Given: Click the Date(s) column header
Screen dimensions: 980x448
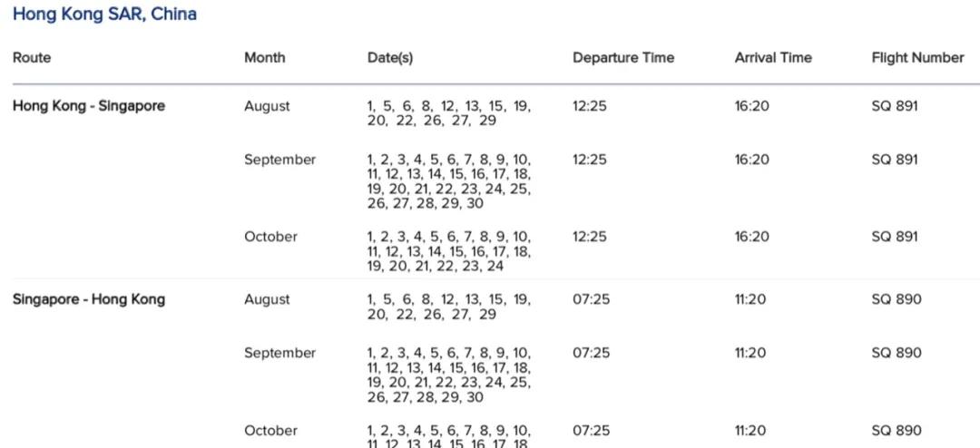Looking at the screenshot, I should pos(390,57).
